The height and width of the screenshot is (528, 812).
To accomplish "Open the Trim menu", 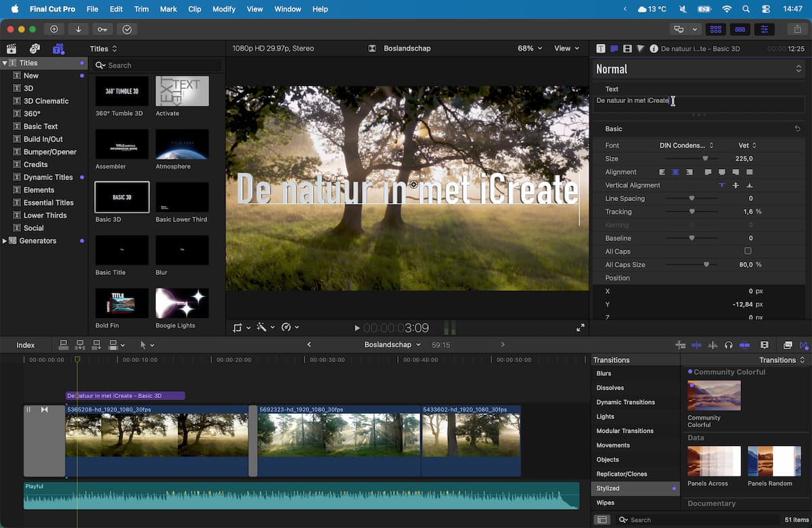I will [x=141, y=9].
